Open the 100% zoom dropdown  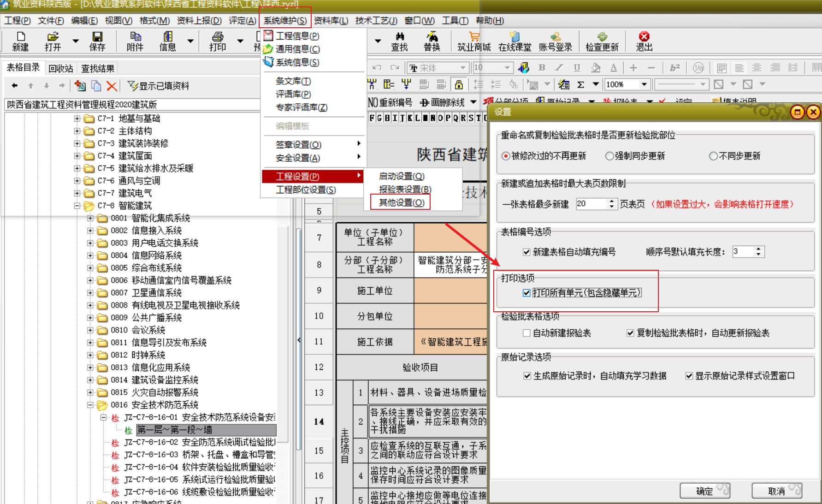[644, 84]
